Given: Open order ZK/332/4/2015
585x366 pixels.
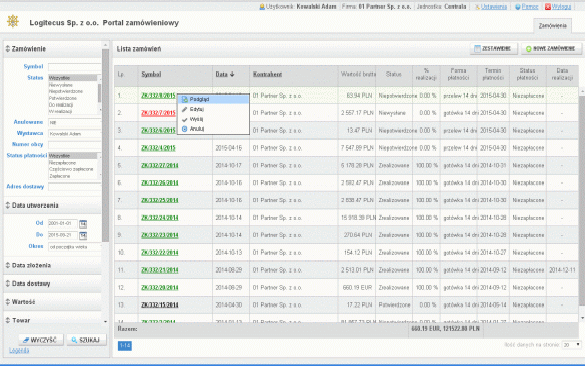Looking at the screenshot, I should (158, 148).
